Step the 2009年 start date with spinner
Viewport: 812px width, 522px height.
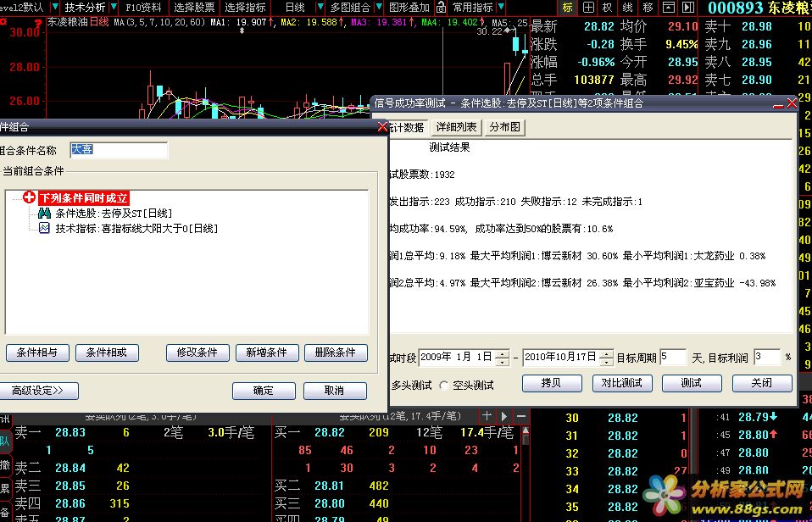coord(502,358)
